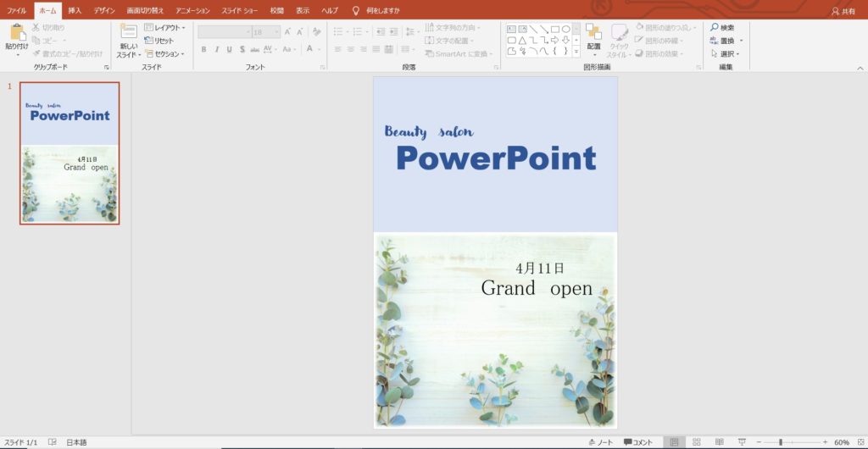Open the Slide Show (スライドショー) tab
Viewport: 868px width, 449px height.
click(240, 10)
